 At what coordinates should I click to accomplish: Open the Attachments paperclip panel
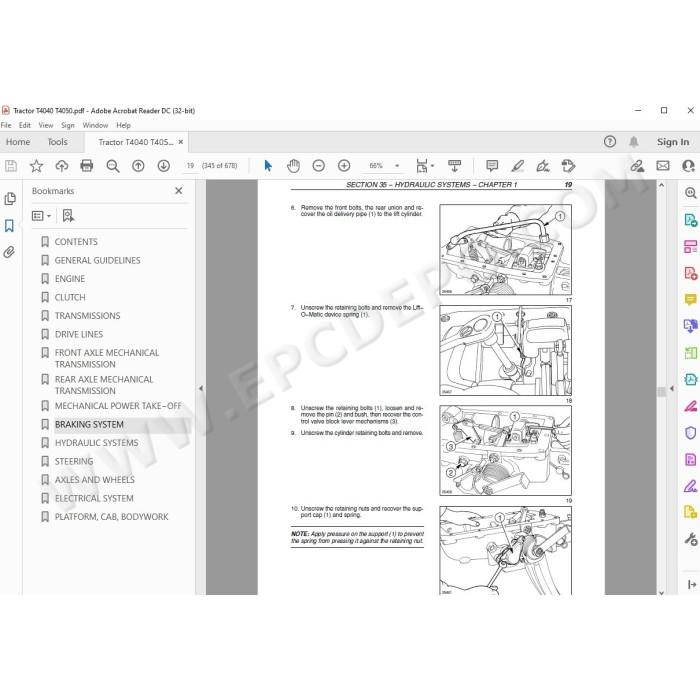tap(9, 252)
